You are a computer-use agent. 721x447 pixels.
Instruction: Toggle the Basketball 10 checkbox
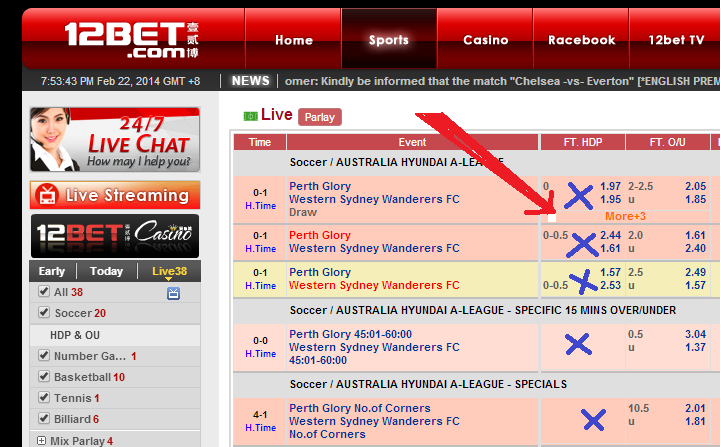click(x=44, y=376)
